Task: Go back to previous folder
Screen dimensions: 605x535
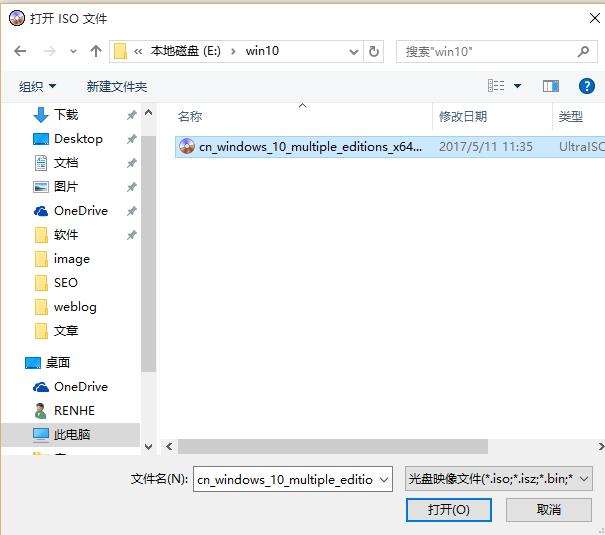Action: [20, 51]
